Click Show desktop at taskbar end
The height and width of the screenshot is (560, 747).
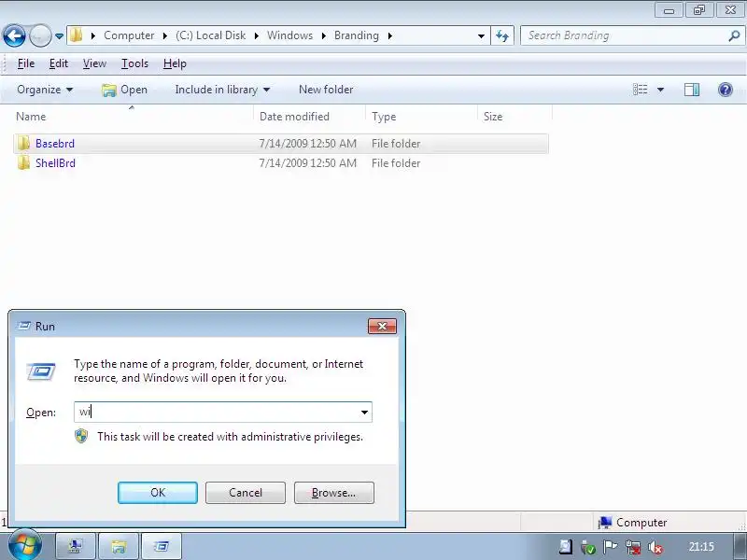(x=740, y=546)
